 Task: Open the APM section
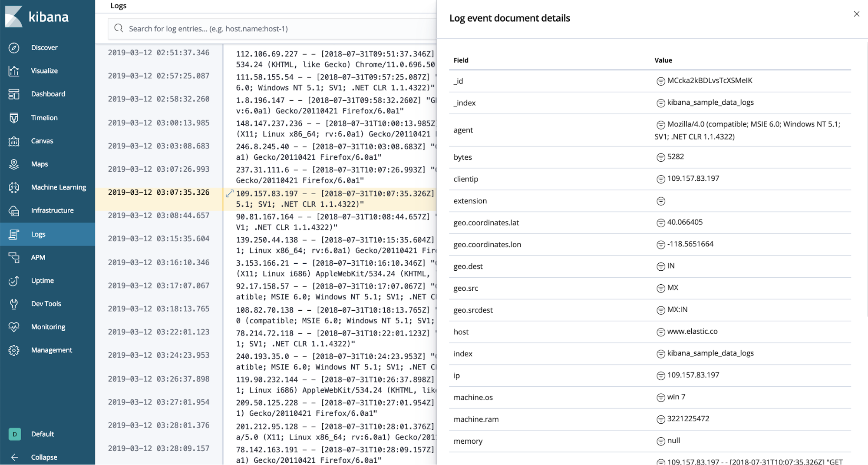(x=38, y=257)
